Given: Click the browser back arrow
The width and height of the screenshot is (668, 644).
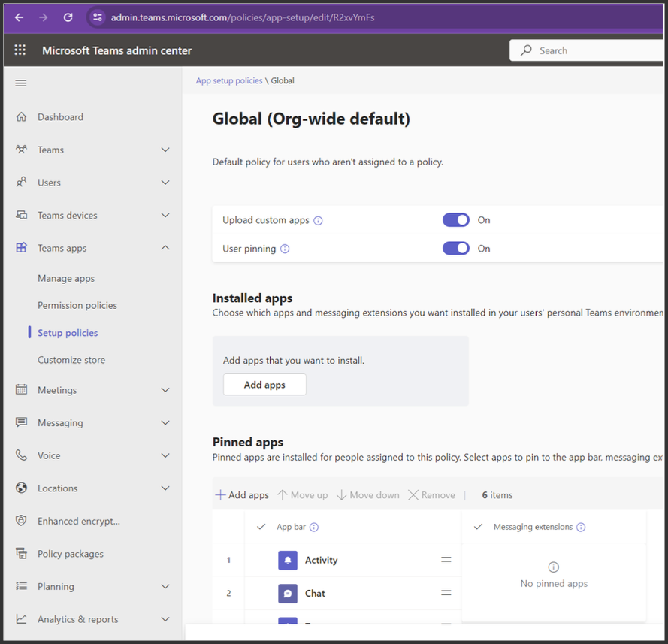Looking at the screenshot, I should coord(20,17).
